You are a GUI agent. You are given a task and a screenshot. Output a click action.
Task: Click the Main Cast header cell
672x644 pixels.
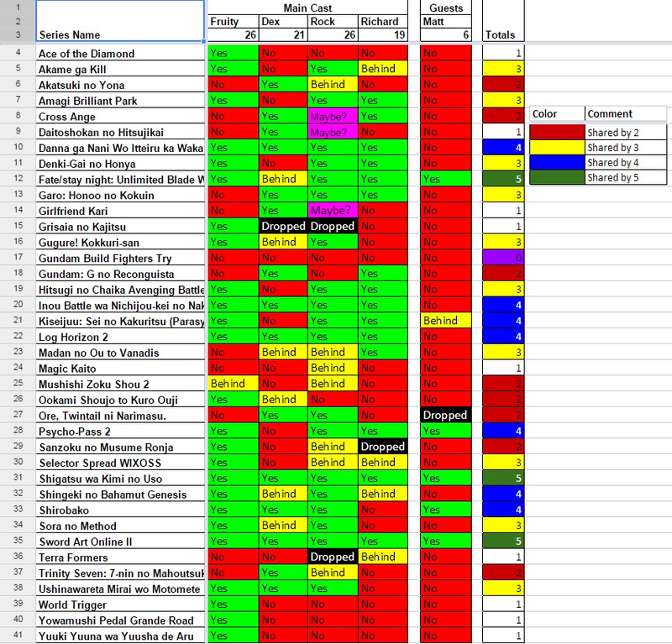click(x=307, y=8)
